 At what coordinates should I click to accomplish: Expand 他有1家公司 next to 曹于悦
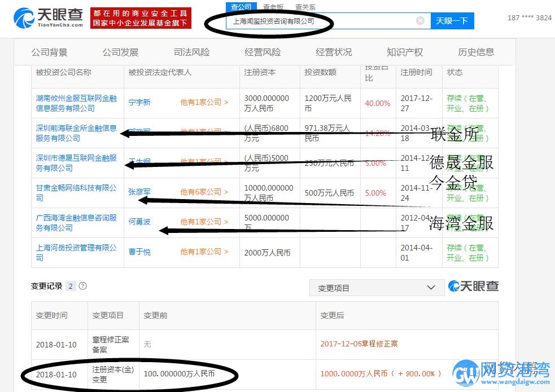204,252
